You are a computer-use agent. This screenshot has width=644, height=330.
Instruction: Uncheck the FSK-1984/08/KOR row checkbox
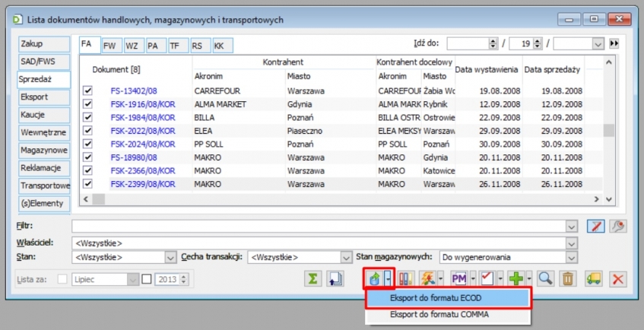[87, 117]
